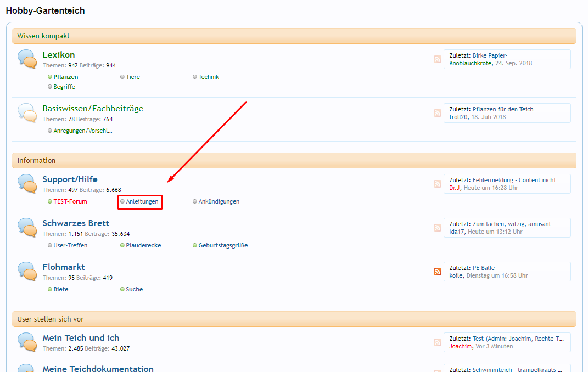588x372 pixels.
Task: Visit the Geburtstagsgrüße subforum
Action: [223, 245]
